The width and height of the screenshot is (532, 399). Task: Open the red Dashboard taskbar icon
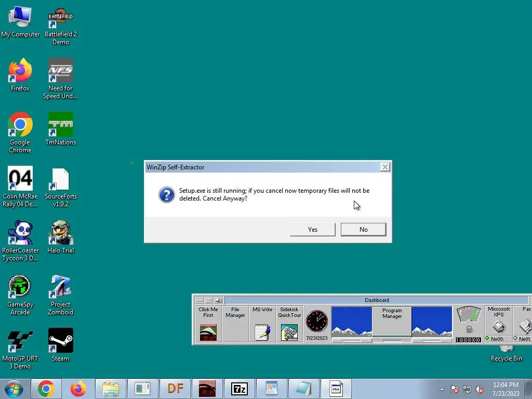coord(207,389)
